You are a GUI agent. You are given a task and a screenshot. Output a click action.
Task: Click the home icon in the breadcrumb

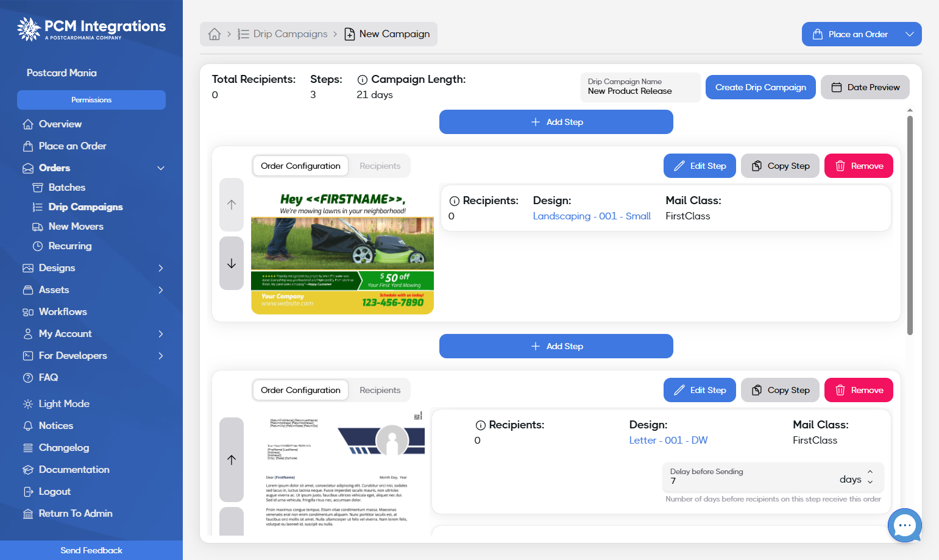214,34
